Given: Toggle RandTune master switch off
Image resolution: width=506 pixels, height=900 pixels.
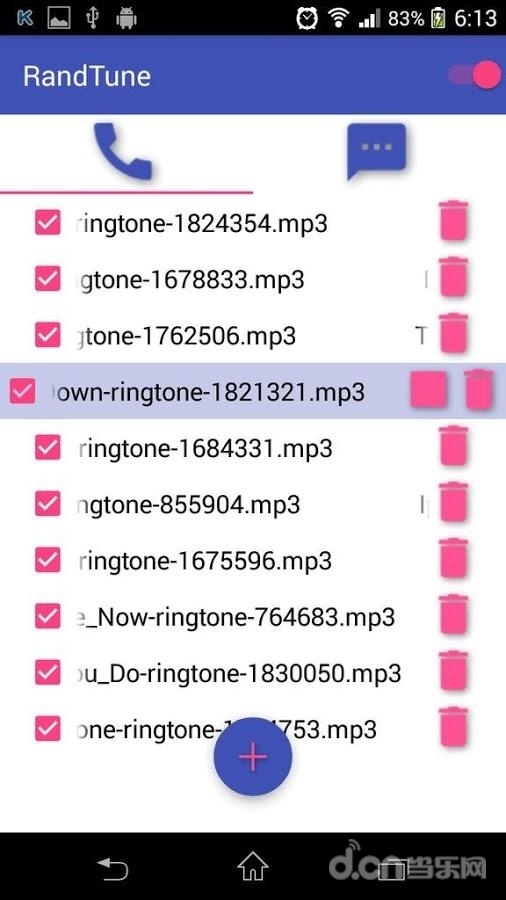Looking at the screenshot, I should 475,75.
